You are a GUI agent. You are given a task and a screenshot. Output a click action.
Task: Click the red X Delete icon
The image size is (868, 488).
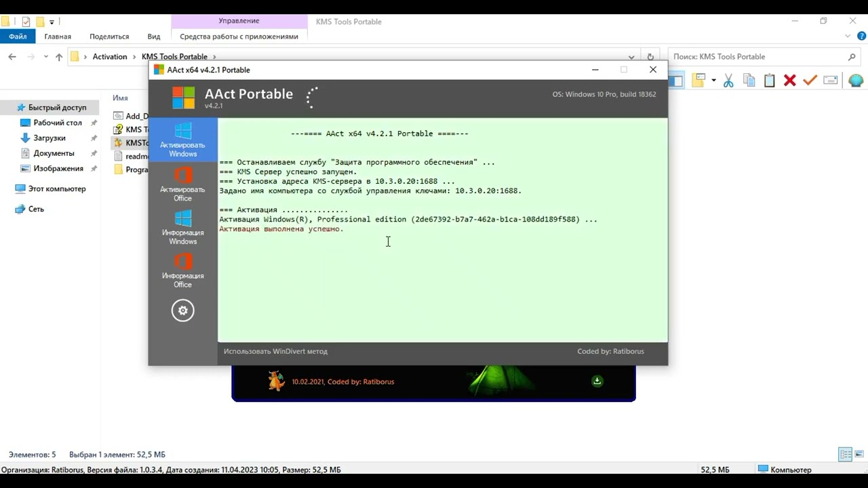coord(789,81)
